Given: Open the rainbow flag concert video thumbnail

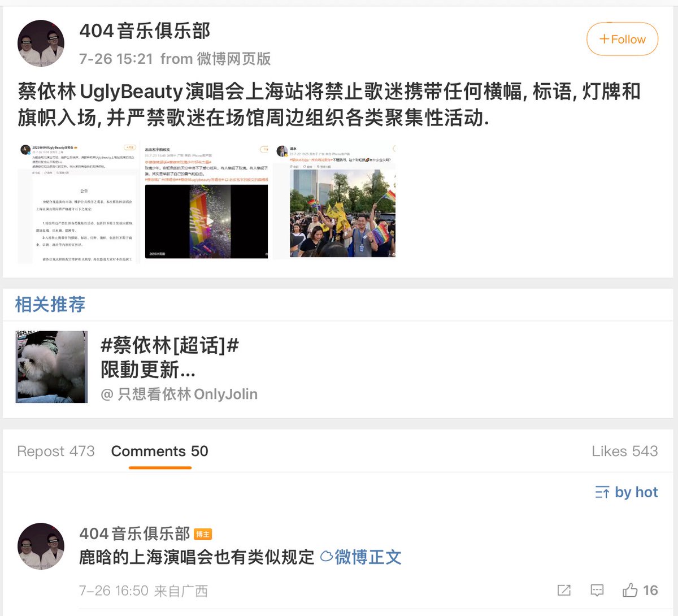Looking at the screenshot, I should point(206,203).
